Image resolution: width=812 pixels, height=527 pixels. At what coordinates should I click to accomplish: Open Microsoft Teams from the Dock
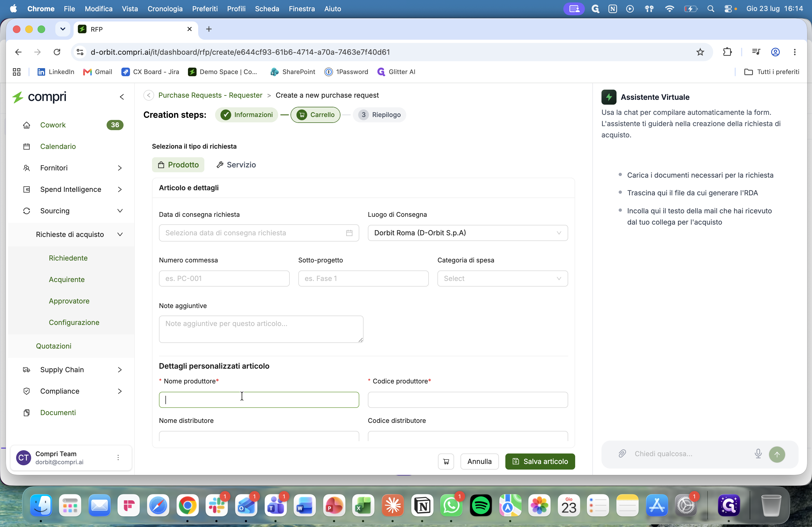(276, 506)
